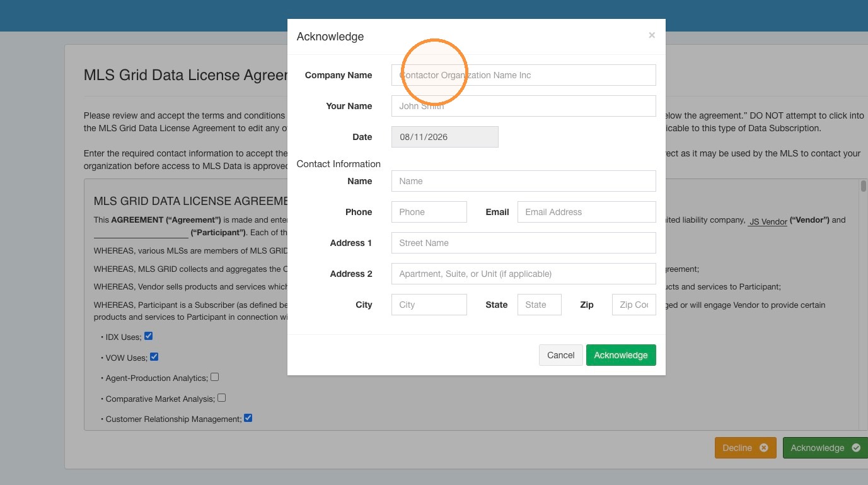The height and width of the screenshot is (485, 868).
Task: Click the underlined "JS Vendor" text
Action: click(x=768, y=221)
